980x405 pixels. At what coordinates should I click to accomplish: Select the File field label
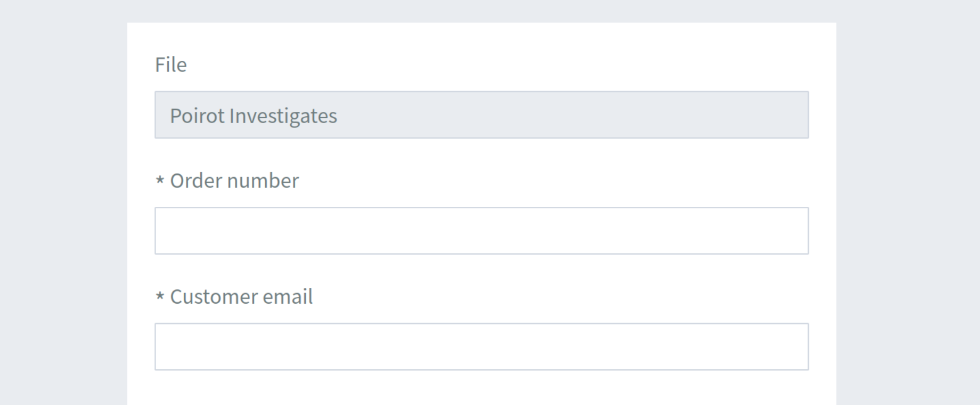pos(170,65)
